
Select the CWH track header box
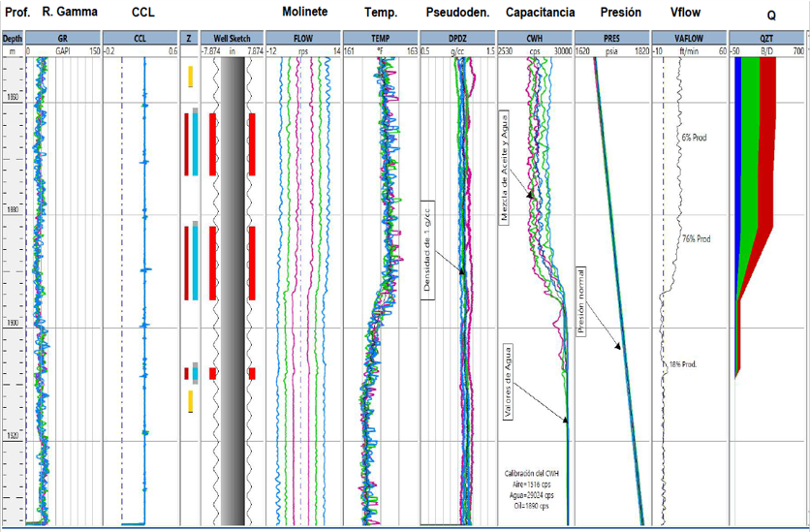[x=534, y=39]
